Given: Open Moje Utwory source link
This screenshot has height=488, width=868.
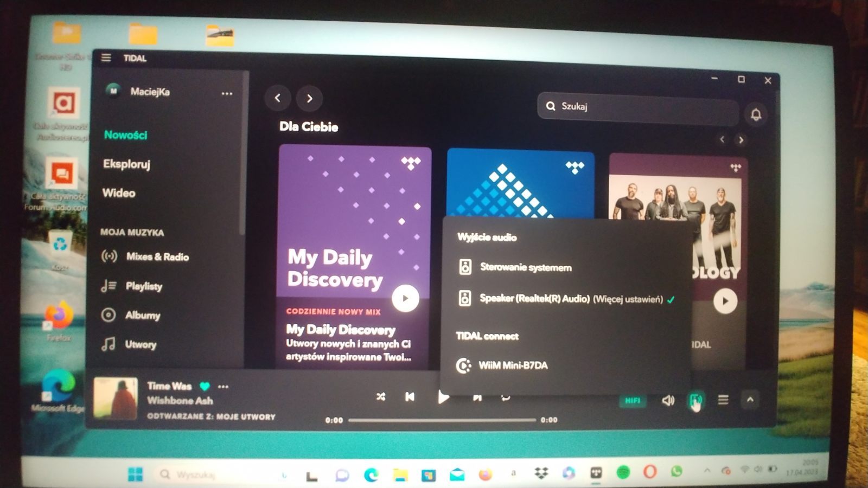Looking at the screenshot, I should tap(246, 417).
